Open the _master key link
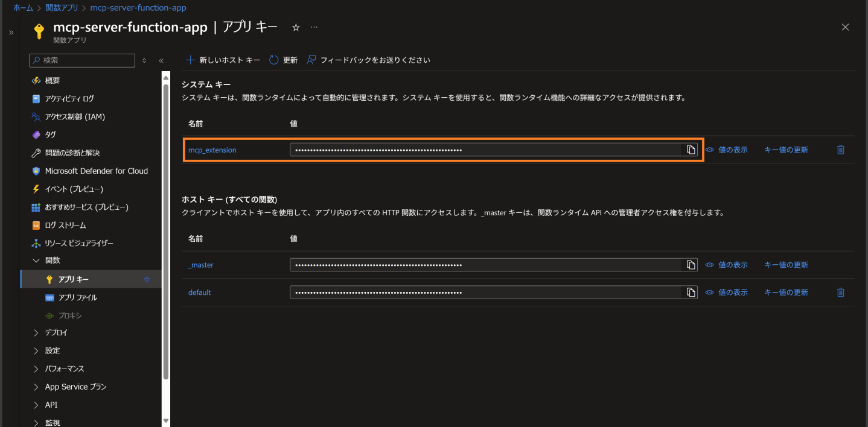868x427 pixels. pyautogui.click(x=201, y=265)
